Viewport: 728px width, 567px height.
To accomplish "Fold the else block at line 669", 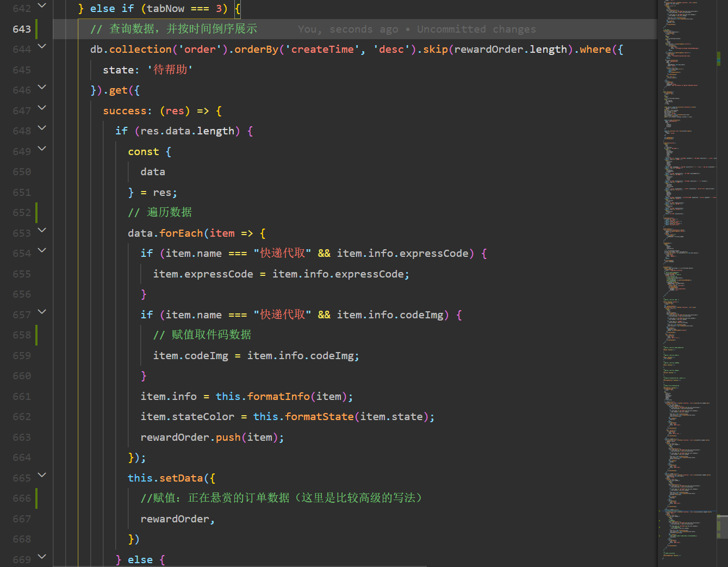I will pyautogui.click(x=42, y=557).
